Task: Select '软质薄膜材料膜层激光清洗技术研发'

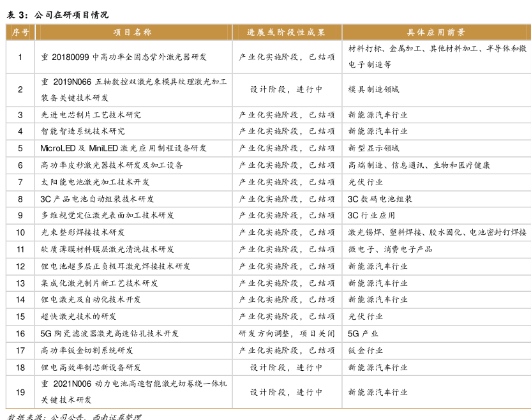Action: click(107, 249)
